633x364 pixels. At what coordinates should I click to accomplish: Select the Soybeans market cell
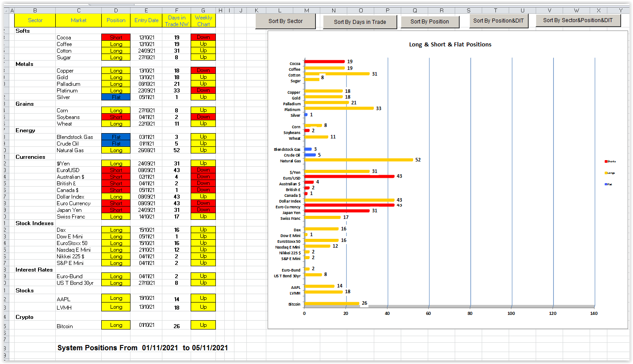[x=79, y=117]
